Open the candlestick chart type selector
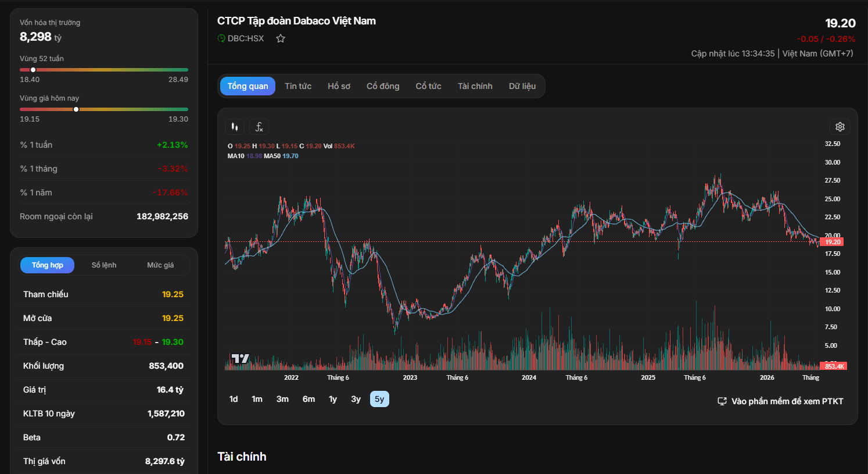 click(x=235, y=127)
